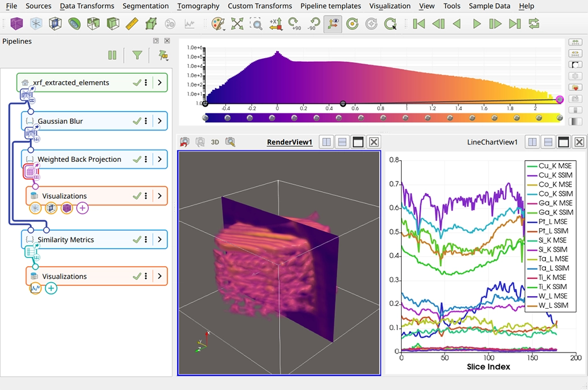Add visualization with teal plus button

(51, 288)
